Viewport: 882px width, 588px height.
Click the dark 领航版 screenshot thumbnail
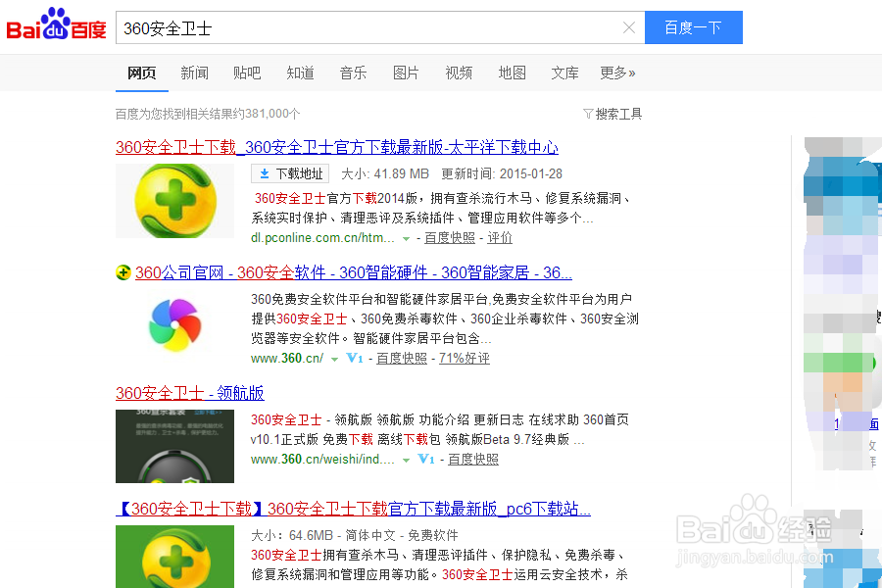click(x=175, y=446)
